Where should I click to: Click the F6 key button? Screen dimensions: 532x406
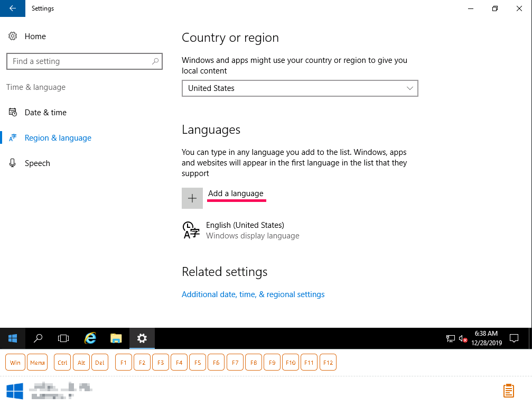(216, 362)
